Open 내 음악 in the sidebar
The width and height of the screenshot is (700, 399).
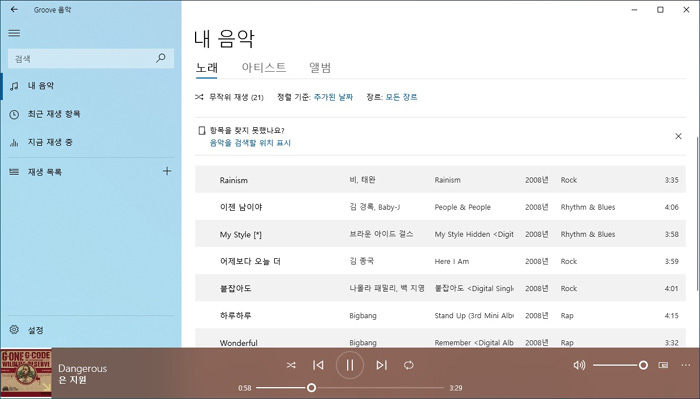click(91, 86)
